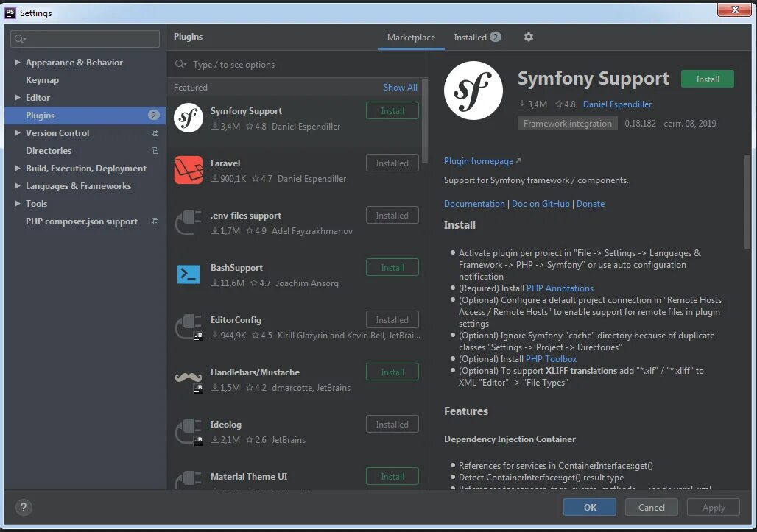
Task: Open Daniel Espendiller author link in details
Action: click(617, 104)
